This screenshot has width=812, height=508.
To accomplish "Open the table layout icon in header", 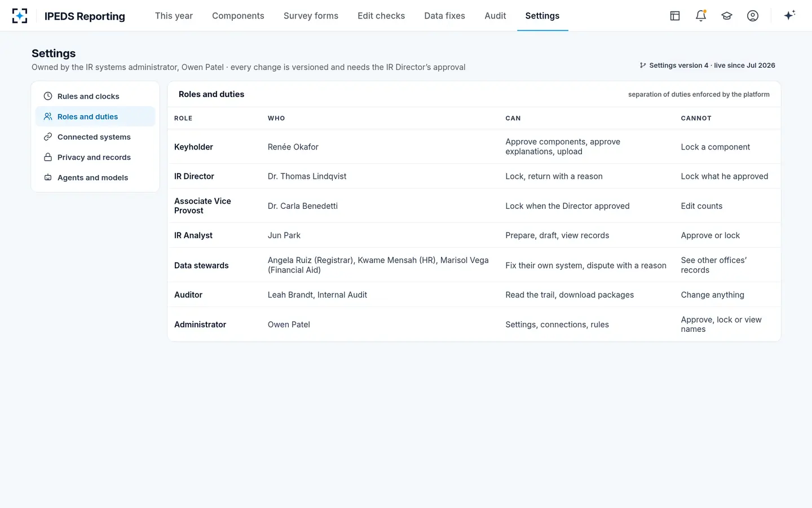I will (675, 16).
